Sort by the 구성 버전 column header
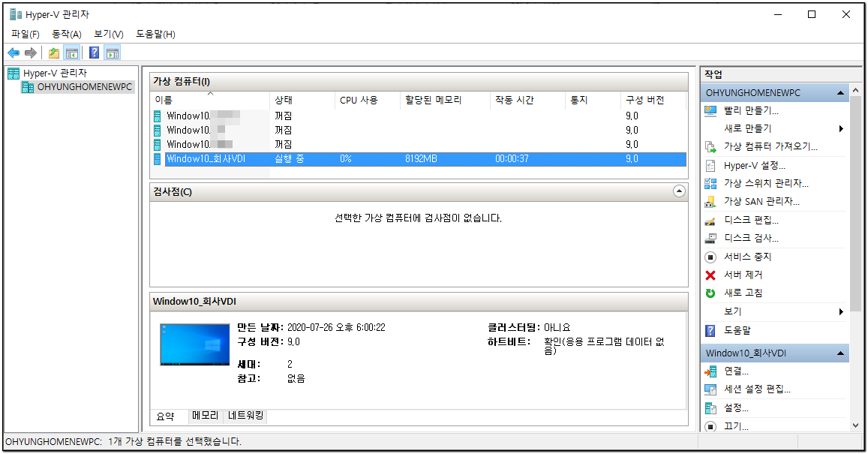This screenshot has height=454, width=868. (653, 101)
